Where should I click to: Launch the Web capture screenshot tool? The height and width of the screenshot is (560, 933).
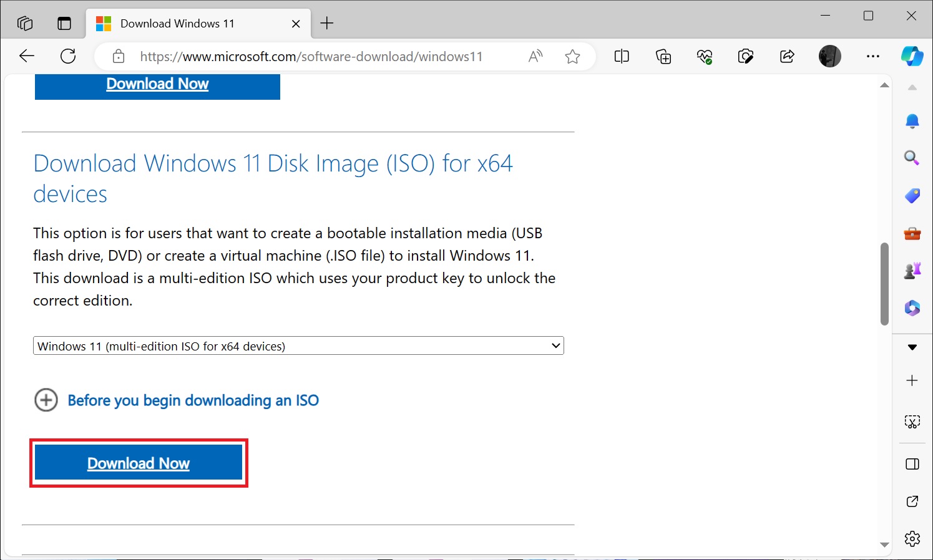746,56
